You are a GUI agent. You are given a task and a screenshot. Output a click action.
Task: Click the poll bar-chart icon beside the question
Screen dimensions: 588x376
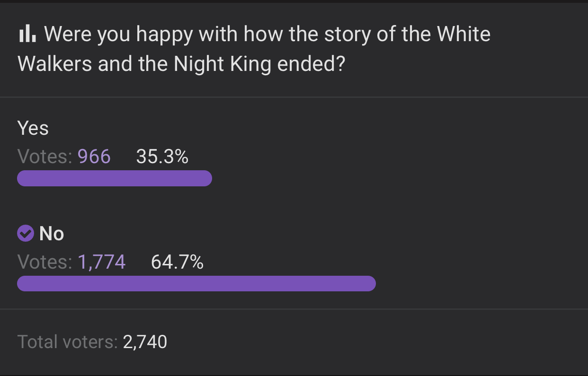click(27, 34)
